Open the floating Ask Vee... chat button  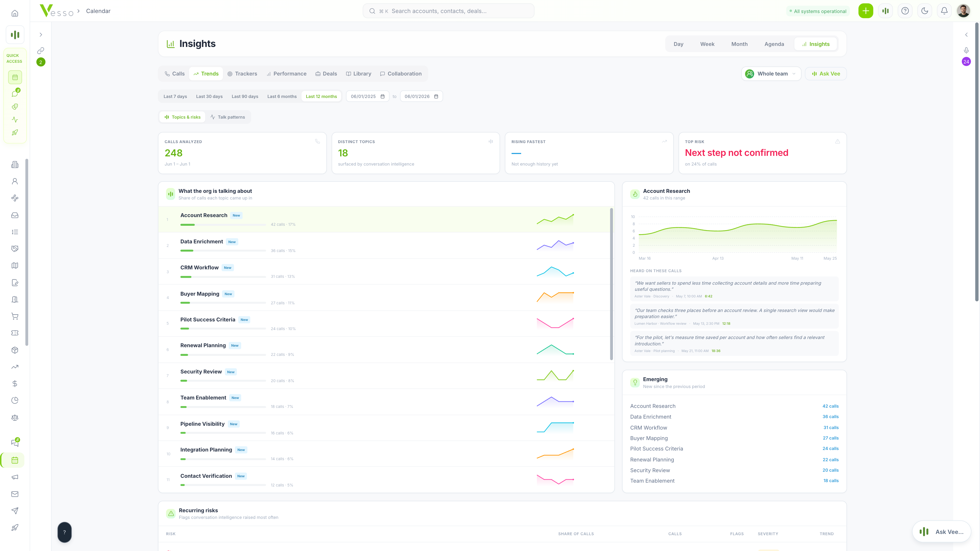(x=941, y=532)
